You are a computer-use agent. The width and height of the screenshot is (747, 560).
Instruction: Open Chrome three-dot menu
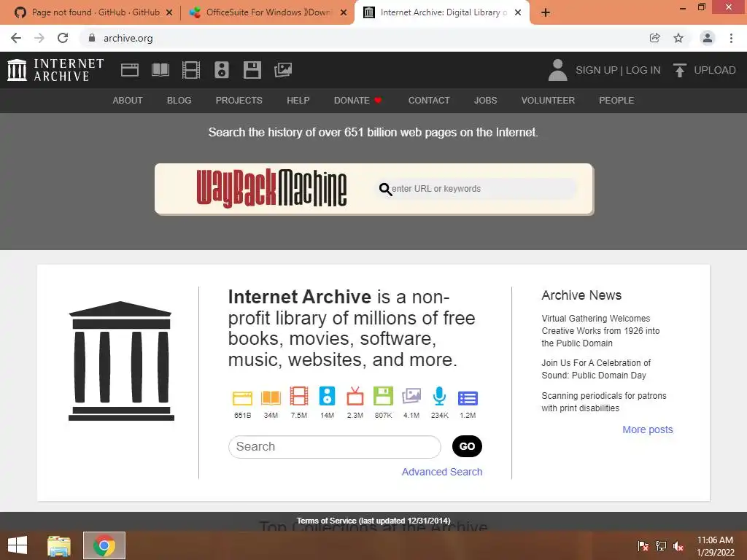point(731,38)
